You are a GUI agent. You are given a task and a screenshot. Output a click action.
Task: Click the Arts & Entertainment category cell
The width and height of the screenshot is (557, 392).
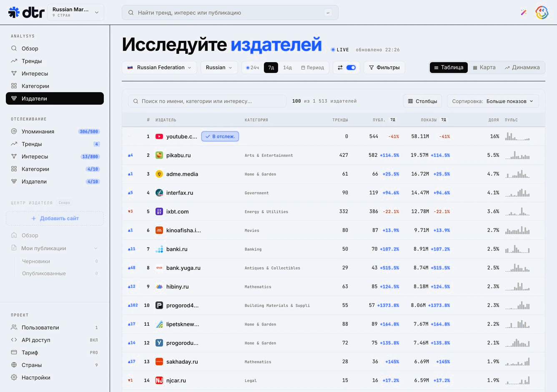[269, 156]
